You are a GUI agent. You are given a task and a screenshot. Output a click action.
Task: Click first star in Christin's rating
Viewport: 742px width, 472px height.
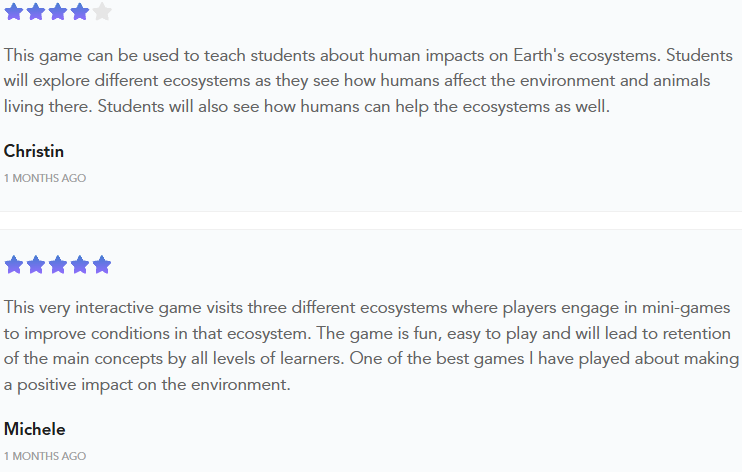[14, 12]
